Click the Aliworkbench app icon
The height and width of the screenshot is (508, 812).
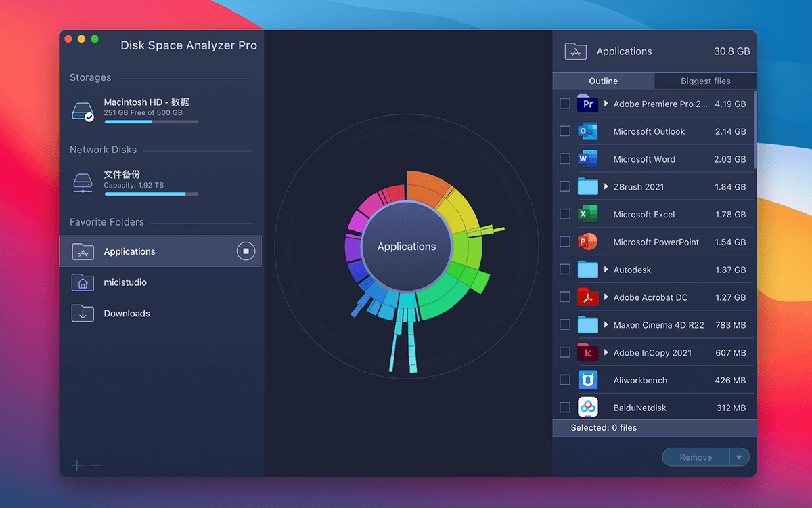587,380
